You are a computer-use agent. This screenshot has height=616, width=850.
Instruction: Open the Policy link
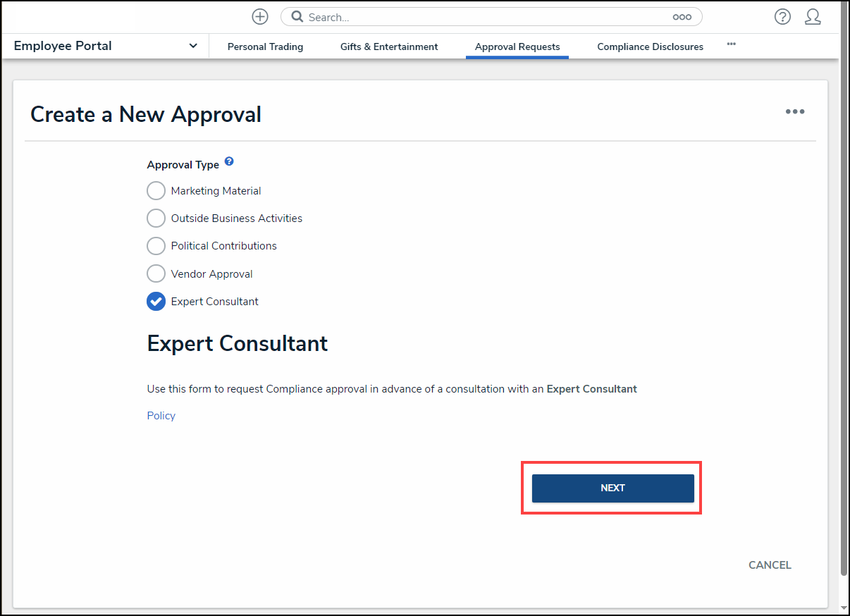pos(161,416)
